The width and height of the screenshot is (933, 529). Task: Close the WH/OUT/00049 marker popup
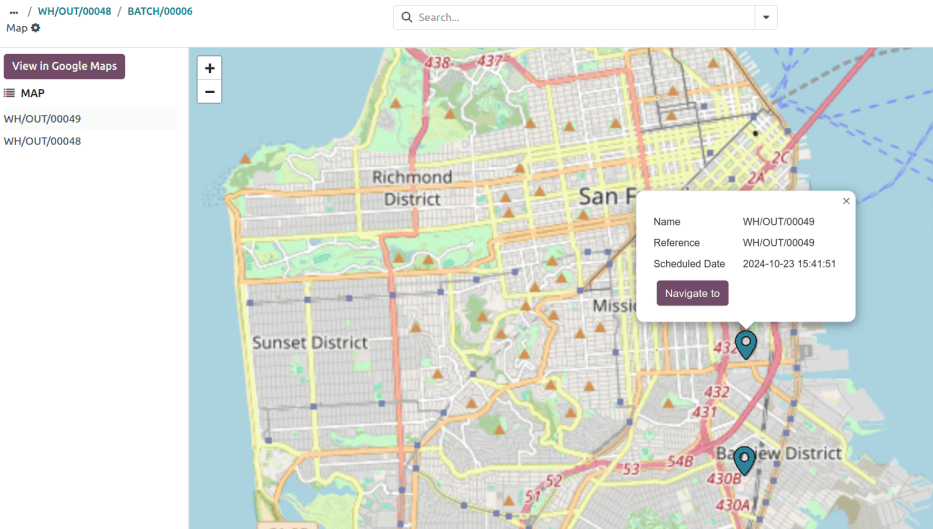pos(846,201)
